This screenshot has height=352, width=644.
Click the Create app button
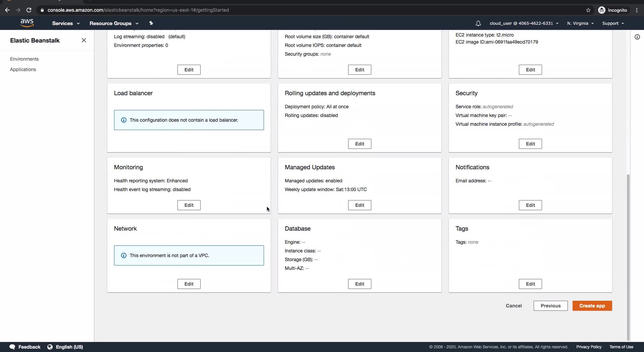(592, 306)
